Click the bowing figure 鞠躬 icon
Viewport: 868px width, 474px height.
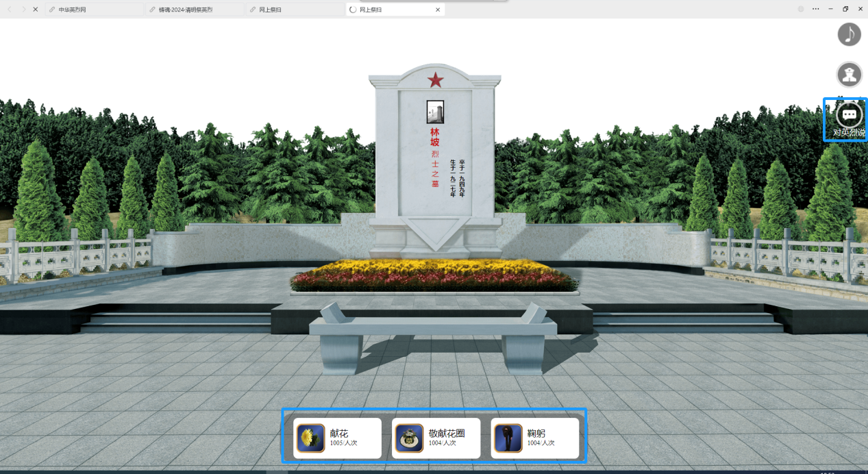pyautogui.click(x=508, y=438)
